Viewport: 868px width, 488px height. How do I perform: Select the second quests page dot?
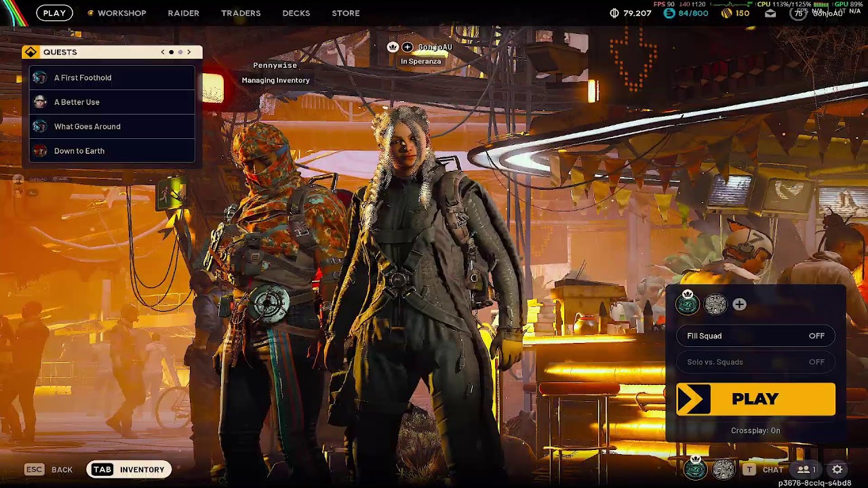(x=180, y=52)
